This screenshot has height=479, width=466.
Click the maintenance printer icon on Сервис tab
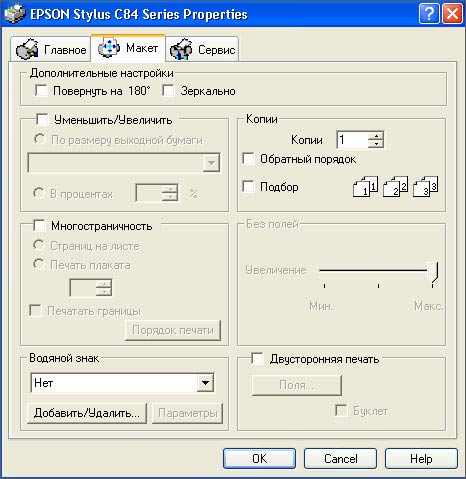181,50
